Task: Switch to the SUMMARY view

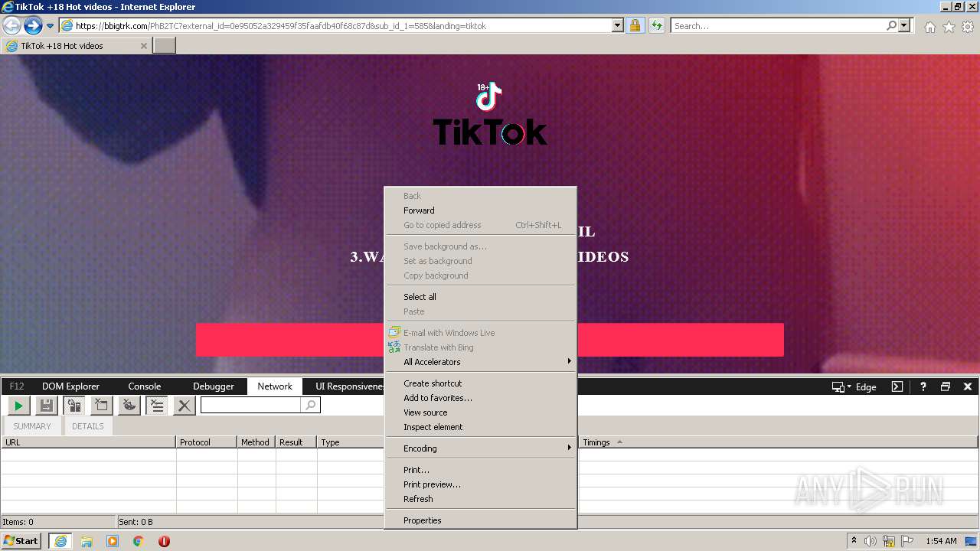Action: pyautogui.click(x=32, y=426)
